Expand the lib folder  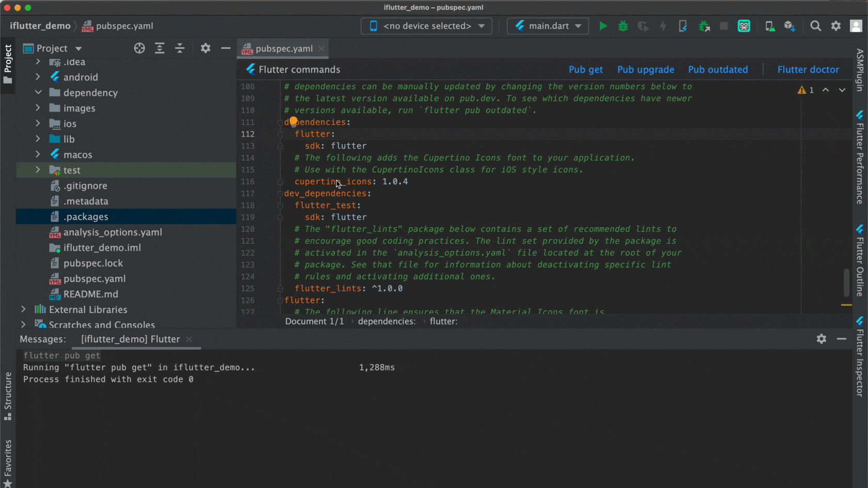[x=38, y=139]
